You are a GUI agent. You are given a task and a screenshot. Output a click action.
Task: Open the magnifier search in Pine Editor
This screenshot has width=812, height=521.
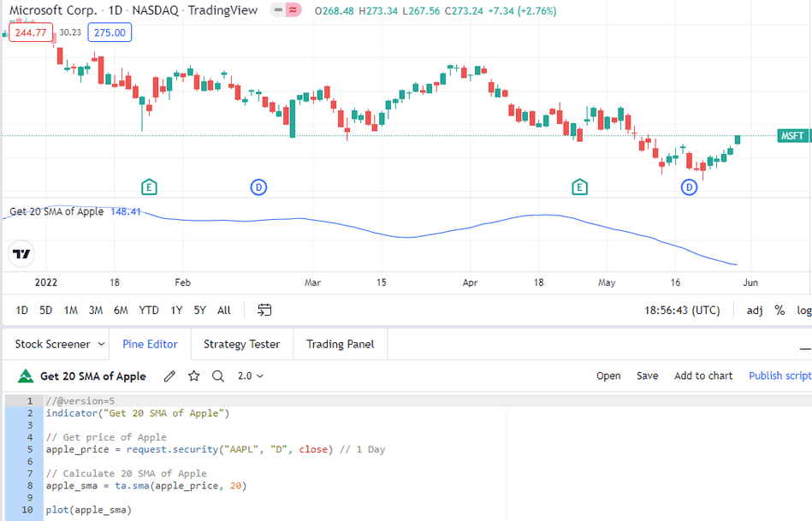(x=218, y=376)
